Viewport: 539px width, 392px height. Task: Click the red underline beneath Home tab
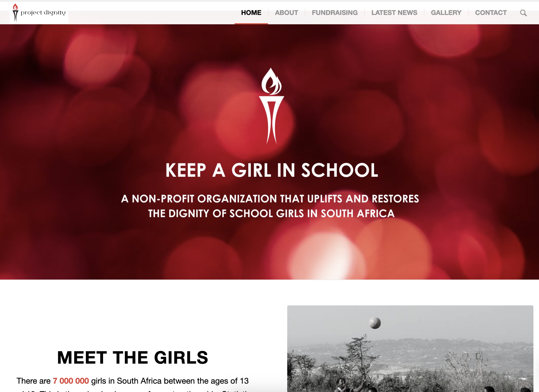click(x=251, y=24)
